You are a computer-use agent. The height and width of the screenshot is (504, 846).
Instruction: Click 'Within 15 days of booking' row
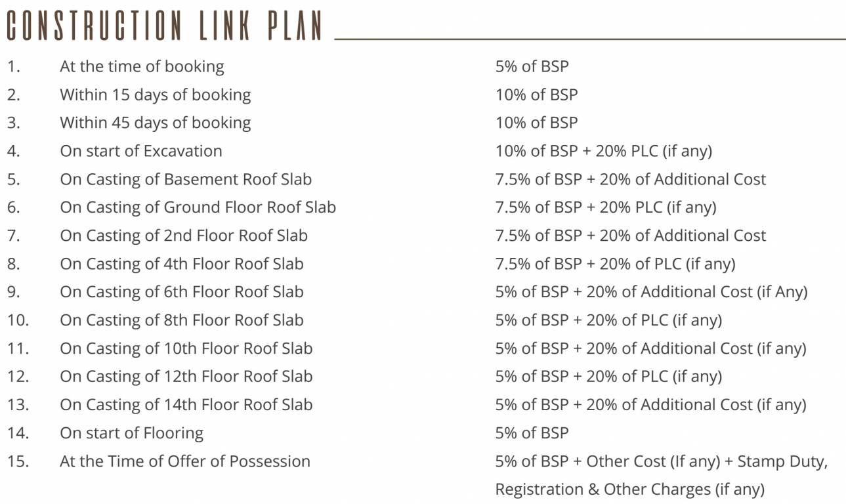[155, 94]
